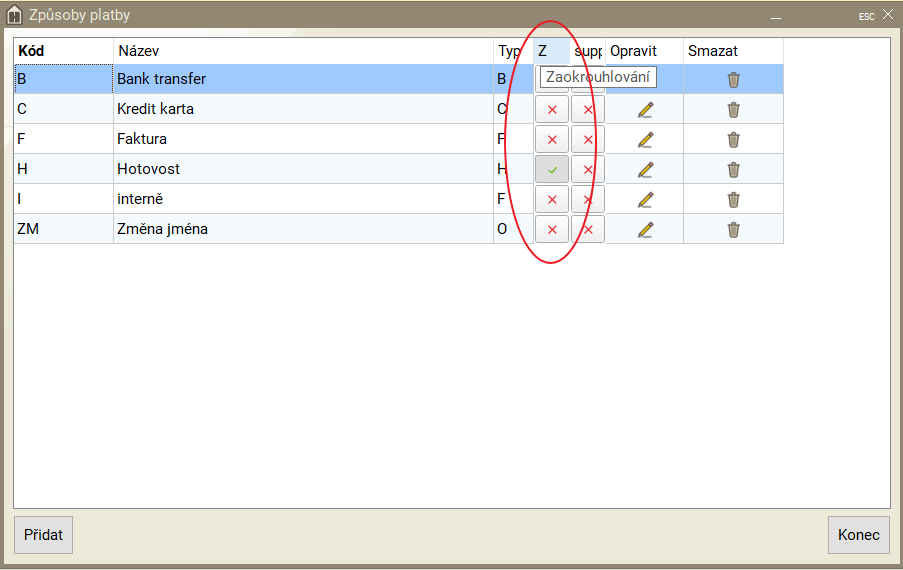Screen dimensions: 903x570
Task: Delete the Bank transfer payment method
Action: 733,79
